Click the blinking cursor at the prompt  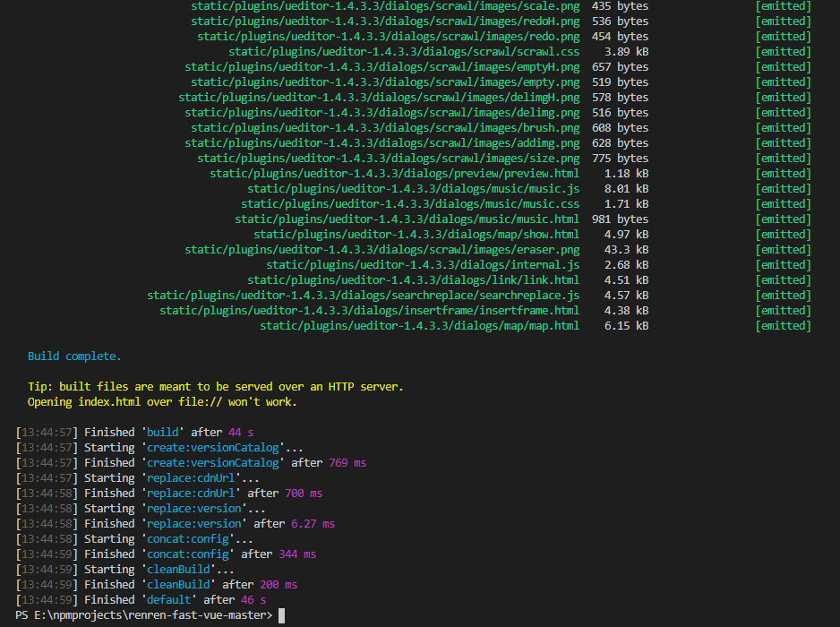click(x=280, y=615)
